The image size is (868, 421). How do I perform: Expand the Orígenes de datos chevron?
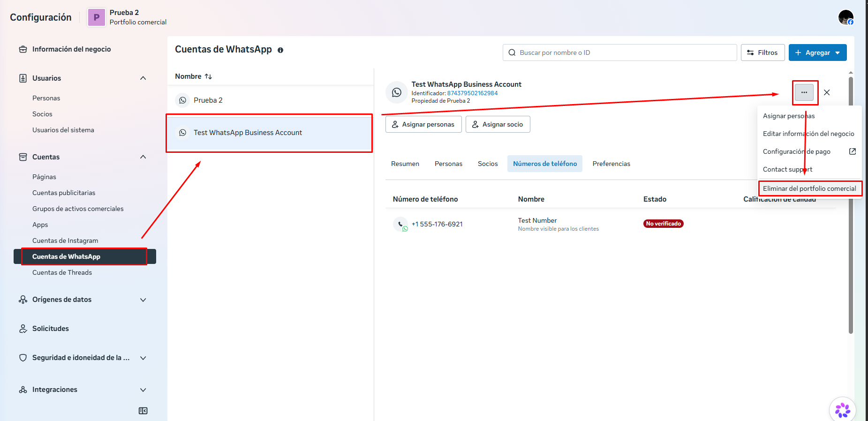pyautogui.click(x=143, y=300)
